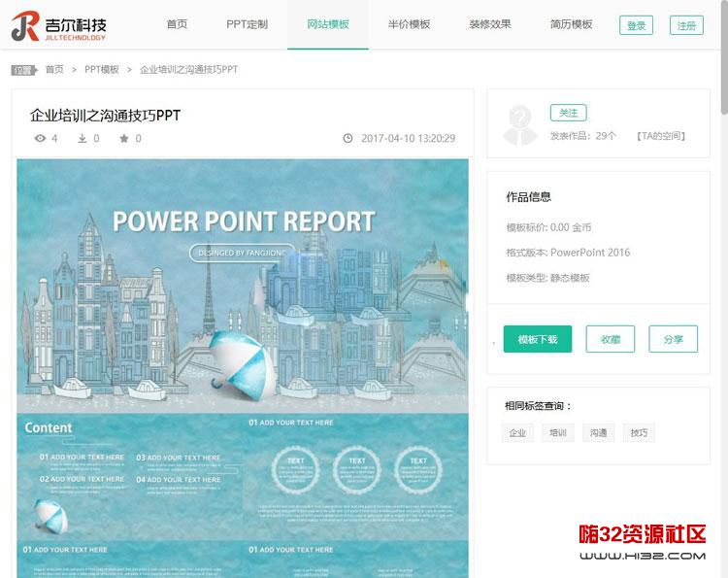This screenshot has width=728, height=578.
Task: Click the breadcrumb location tag icon
Action: pyautogui.click(x=23, y=70)
